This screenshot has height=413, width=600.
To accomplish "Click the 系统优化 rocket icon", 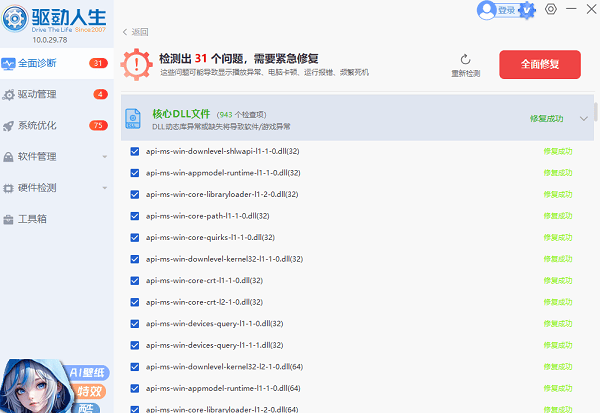I will coord(8,126).
